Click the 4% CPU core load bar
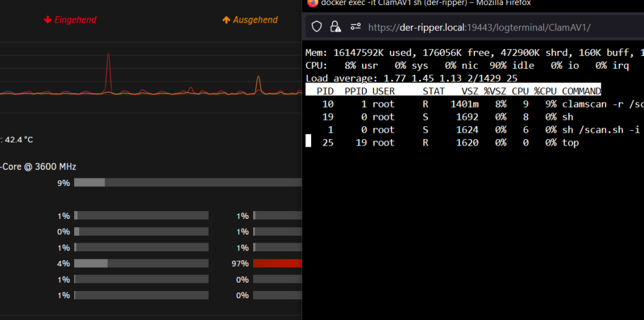 [141, 263]
